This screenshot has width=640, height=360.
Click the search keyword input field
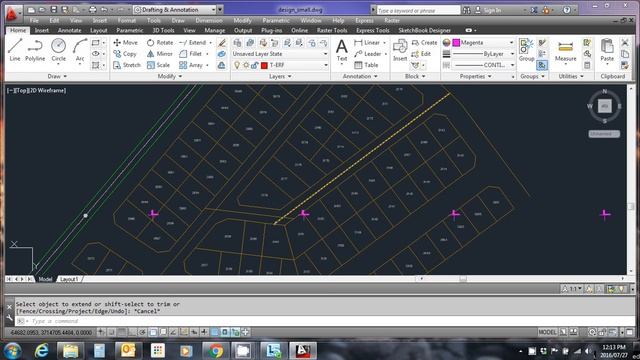coord(418,10)
